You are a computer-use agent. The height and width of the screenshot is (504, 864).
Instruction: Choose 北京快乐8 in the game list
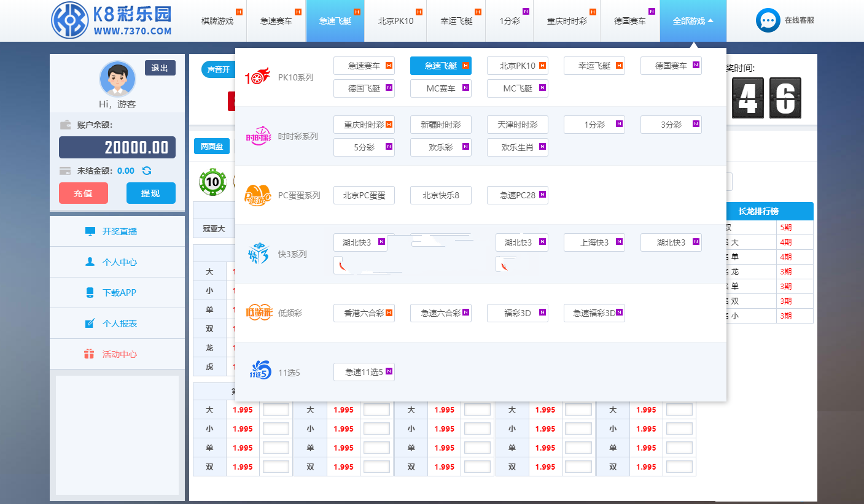click(x=440, y=195)
